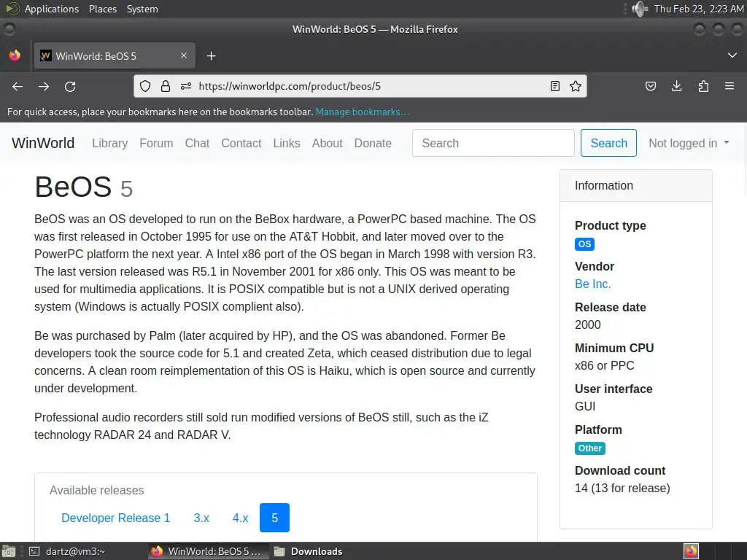
Task: Select the active 5 release pill
Action: [x=274, y=518]
